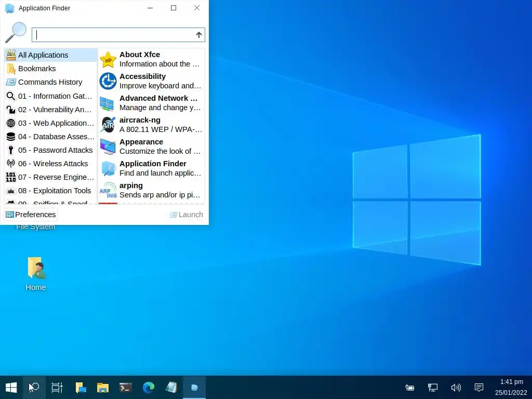Click the Commands History category icon
Image resolution: width=532 pixels, height=399 pixels.
[x=11, y=82]
